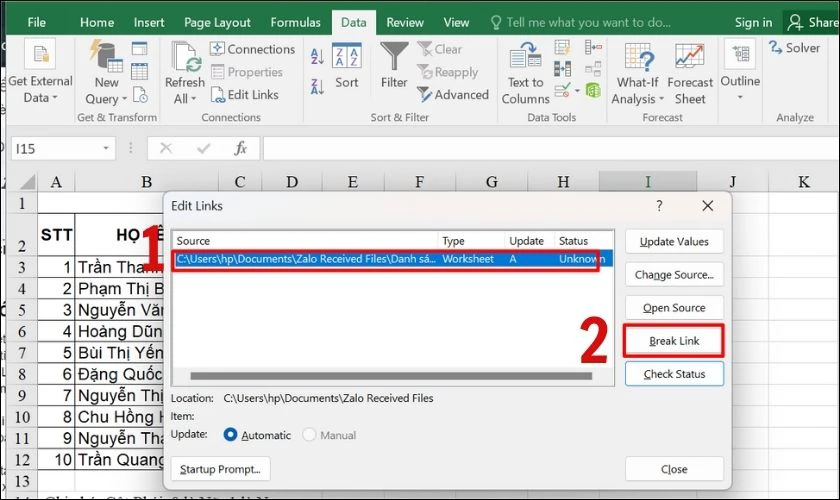Select row 13 header
This screenshot has width=840, height=500.
point(22,481)
